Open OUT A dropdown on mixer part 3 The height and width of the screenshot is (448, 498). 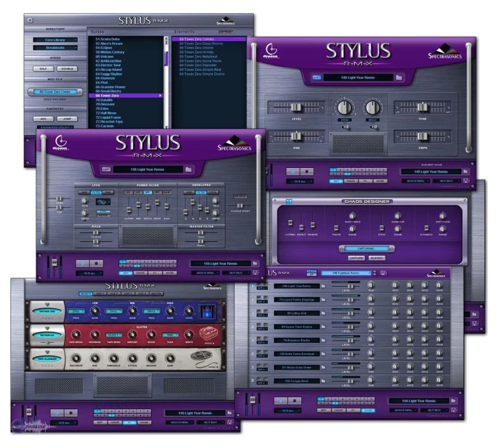click(x=262, y=315)
